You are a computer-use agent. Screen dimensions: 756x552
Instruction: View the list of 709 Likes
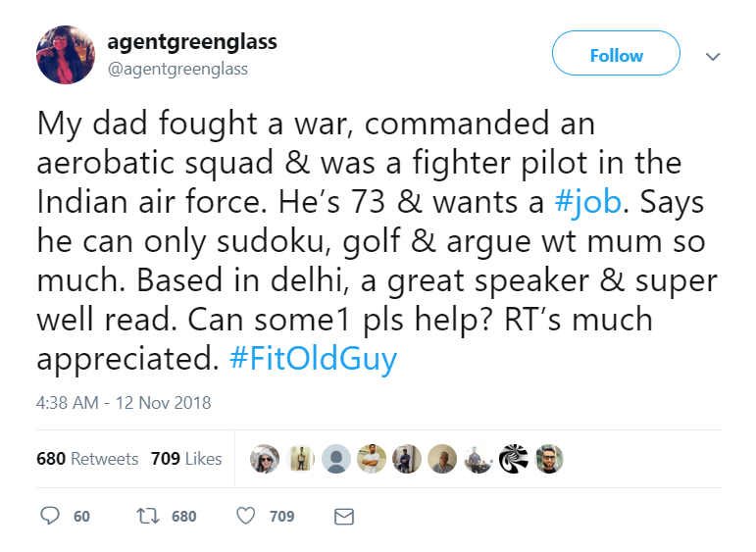186,459
